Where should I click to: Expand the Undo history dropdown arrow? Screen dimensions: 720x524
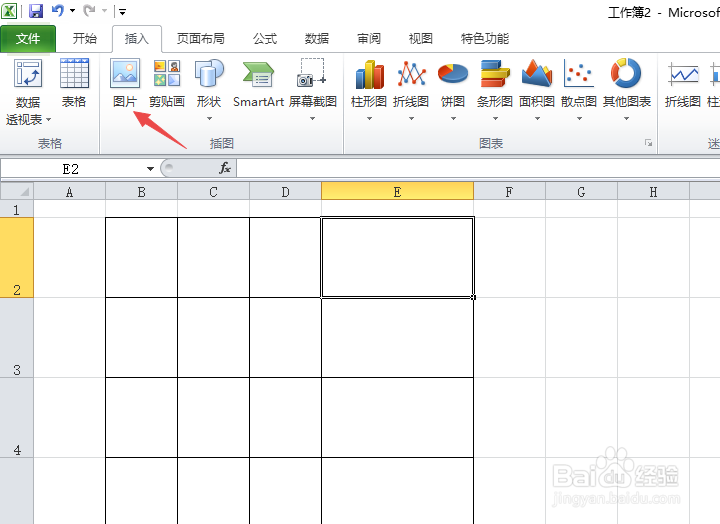(x=73, y=11)
